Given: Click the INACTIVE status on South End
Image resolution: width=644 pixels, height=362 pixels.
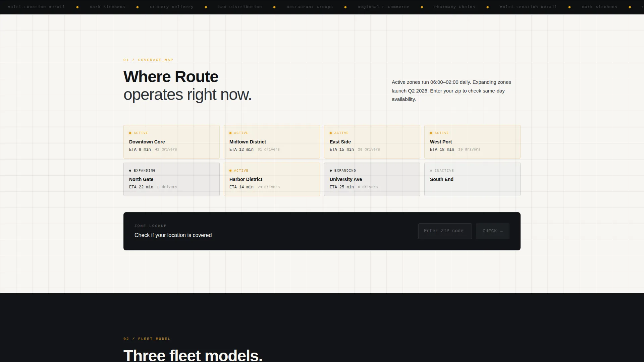Looking at the screenshot, I should click(444, 171).
